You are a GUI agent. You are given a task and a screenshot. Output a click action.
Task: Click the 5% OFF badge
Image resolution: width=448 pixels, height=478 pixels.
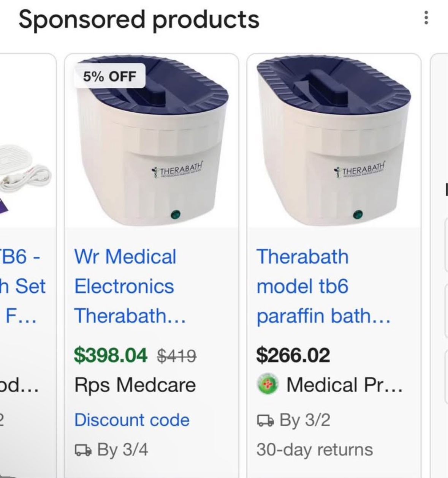[x=109, y=76]
